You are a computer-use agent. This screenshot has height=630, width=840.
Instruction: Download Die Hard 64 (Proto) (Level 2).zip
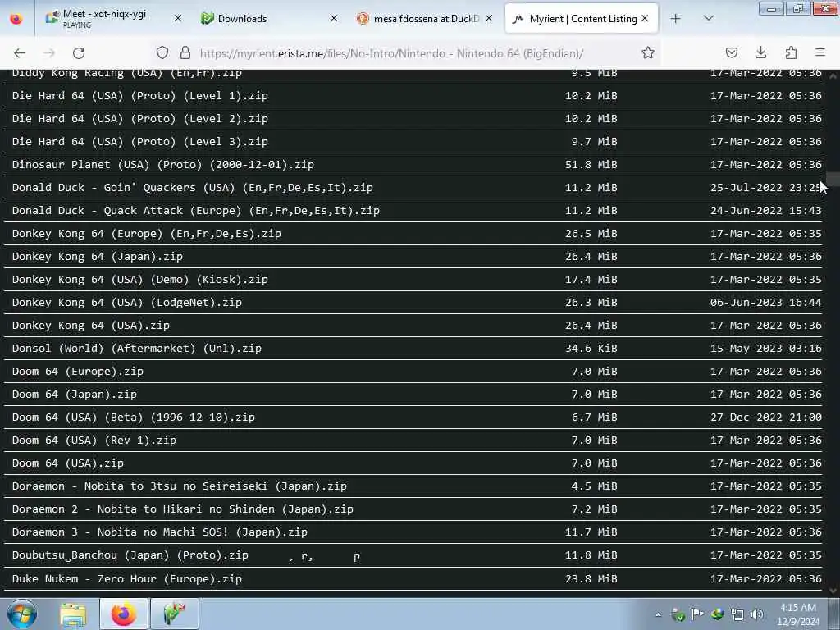click(139, 119)
